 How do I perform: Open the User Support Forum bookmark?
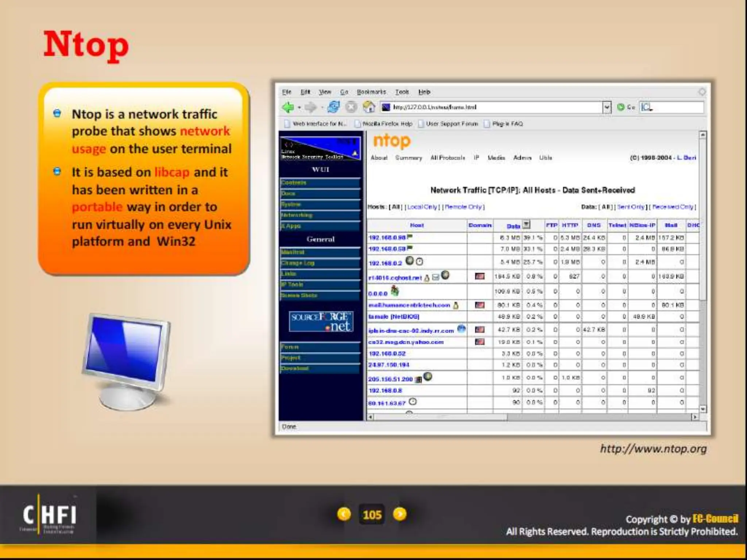coord(448,124)
